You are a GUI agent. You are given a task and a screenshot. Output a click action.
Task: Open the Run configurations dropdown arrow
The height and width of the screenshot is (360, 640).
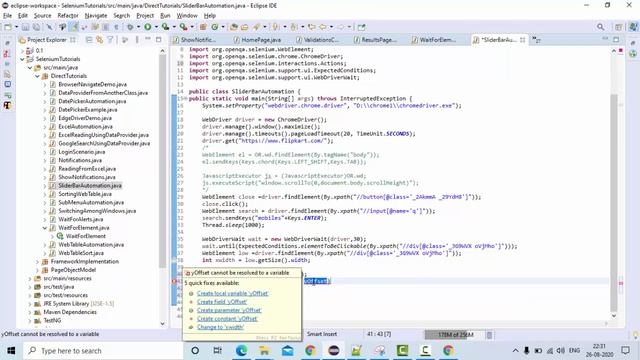pyautogui.click(x=156, y=27)
